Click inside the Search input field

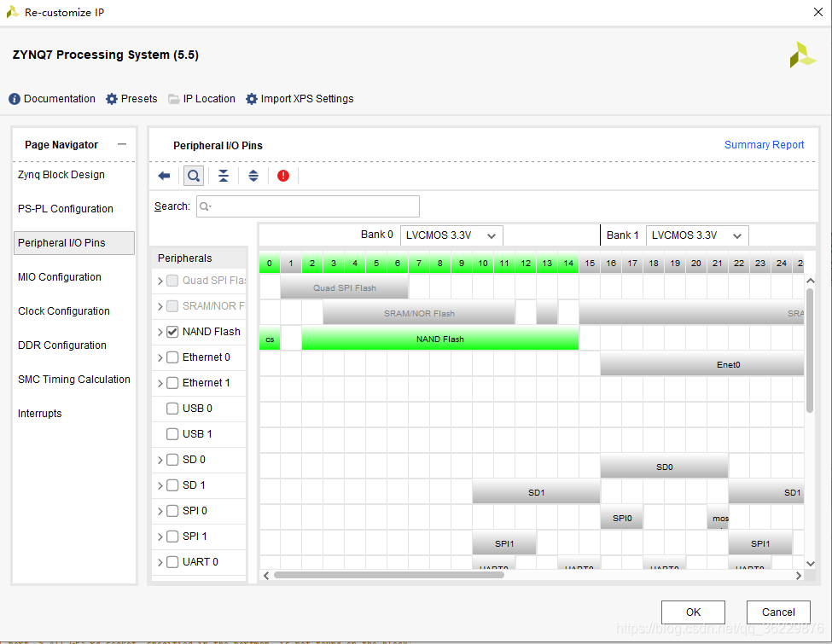point(308,206)
